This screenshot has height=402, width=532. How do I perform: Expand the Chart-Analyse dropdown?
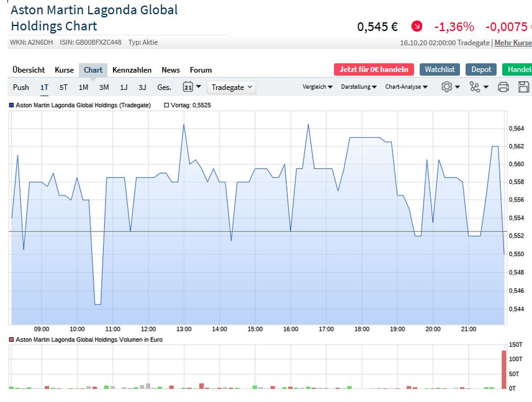click(x=406, y=87)
